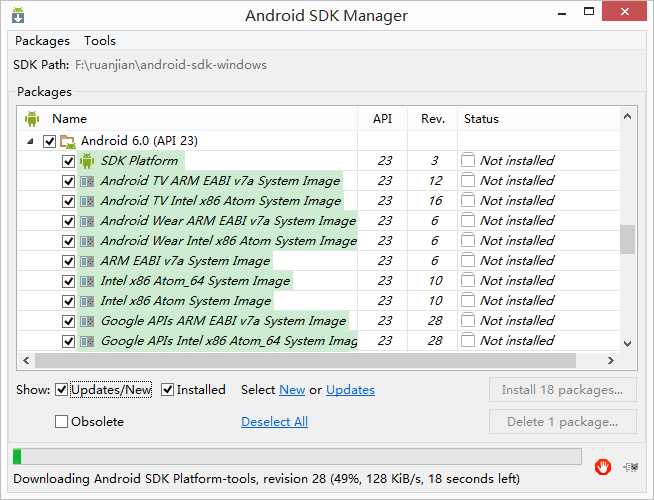
Task: Click the Rev. column header
Action: click(x=433, y=119)
